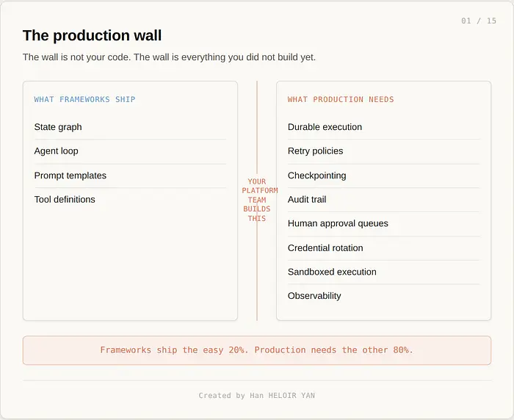Click the 'Frameworks ship the easy 20%' banner
This screenshot has width=514, height=420.
click(x=257, y=350)
